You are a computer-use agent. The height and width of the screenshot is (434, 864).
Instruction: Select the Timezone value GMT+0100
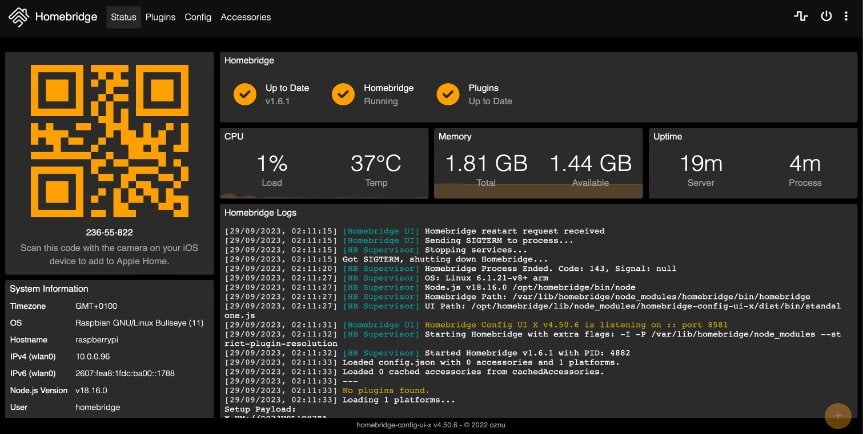point(96,306)
